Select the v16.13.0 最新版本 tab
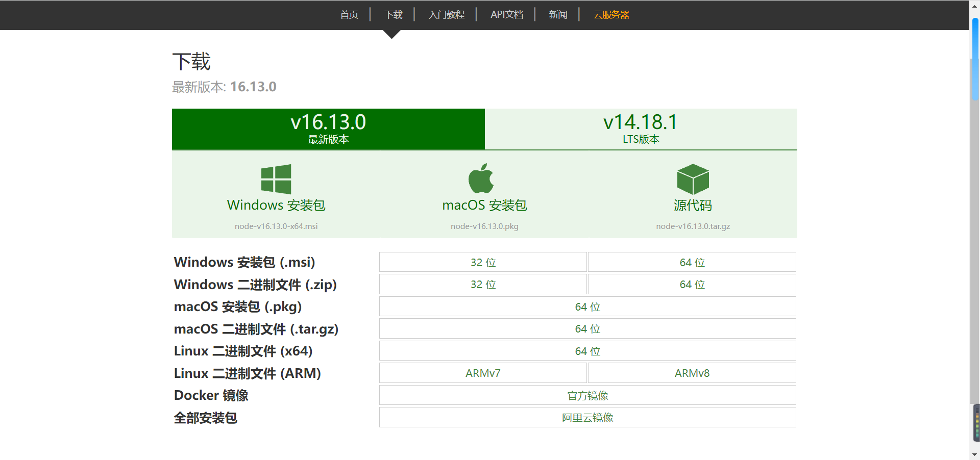Image resolution: width=980 pixels, height=460 pixels. (x=328, y=129)
